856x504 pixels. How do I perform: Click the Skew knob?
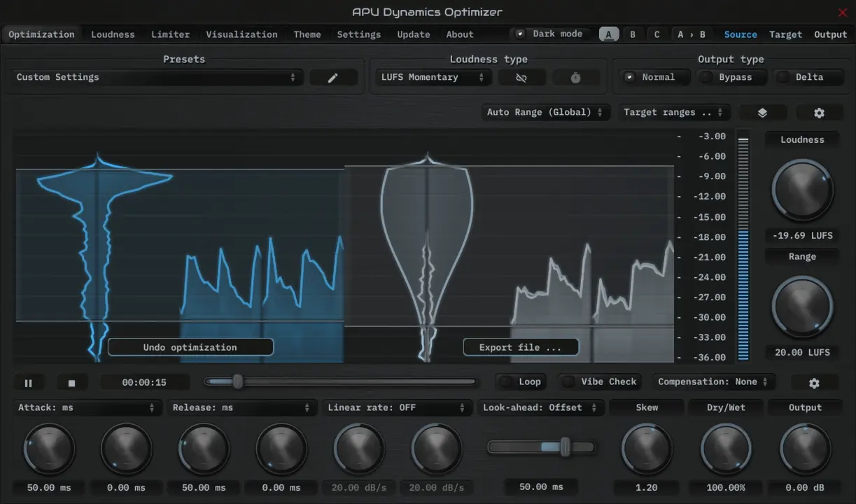pyautogui.click(x=647, y=449)
